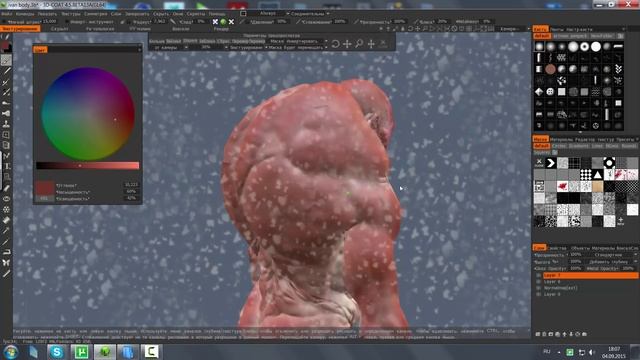Toggle visibility of Layer 0
This screenshot has height=360, width=640.
pos(538,294)
